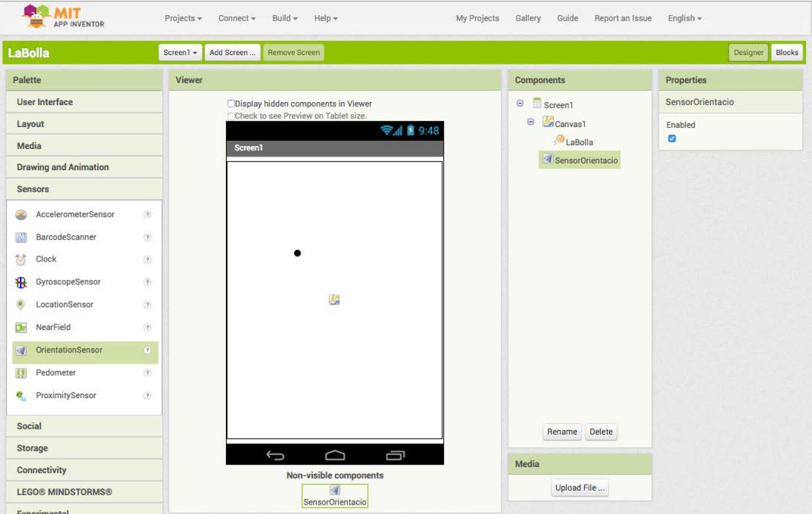Click the BarcodeScanner icon in palette
This screenshot has height=514, width=812.
pyautogui.click(x=21, y=237)
